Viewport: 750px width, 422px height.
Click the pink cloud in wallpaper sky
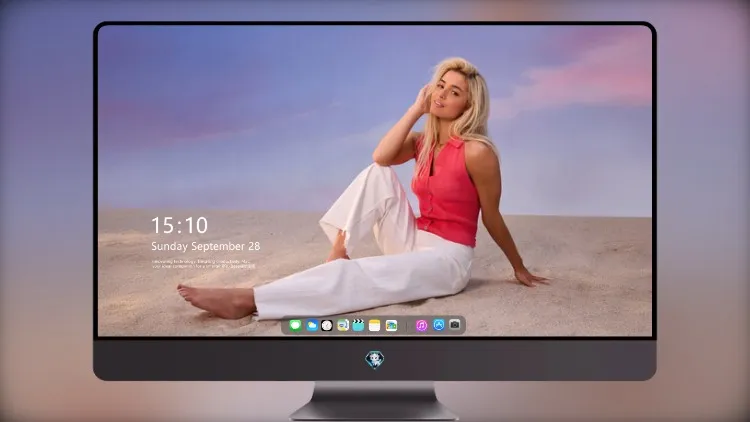pyautogui.click(x=588, y=77)
